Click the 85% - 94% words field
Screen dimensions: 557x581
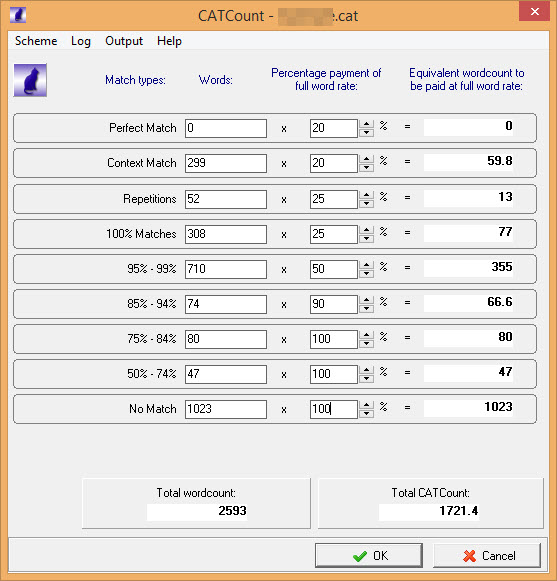(x=226, y=304)
